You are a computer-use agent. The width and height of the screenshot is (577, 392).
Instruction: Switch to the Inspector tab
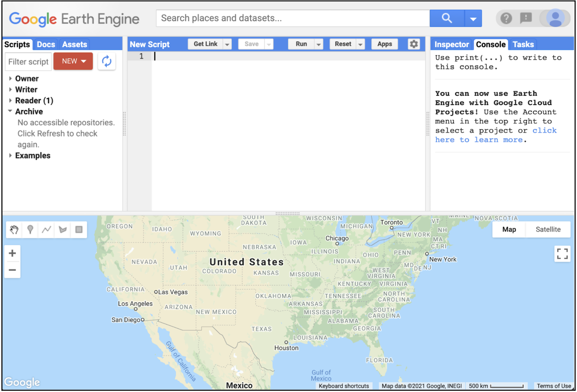pos(452,44)
